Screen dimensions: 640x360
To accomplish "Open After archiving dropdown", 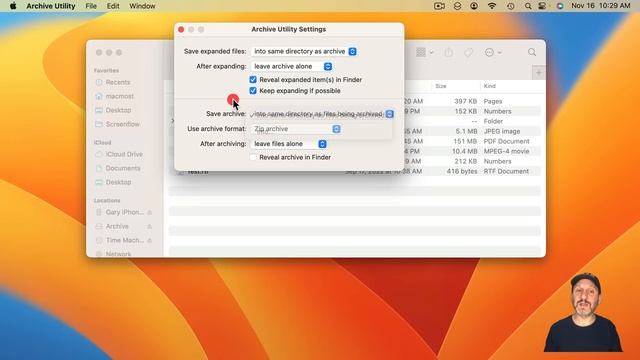I will click(289, 144).
